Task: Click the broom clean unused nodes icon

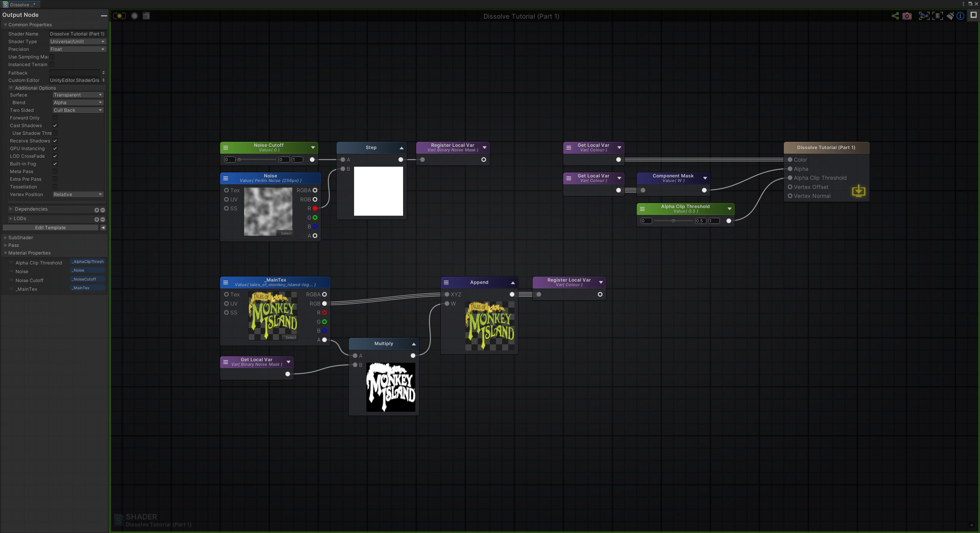Action: pyautogui.click(x=950, y=16)
